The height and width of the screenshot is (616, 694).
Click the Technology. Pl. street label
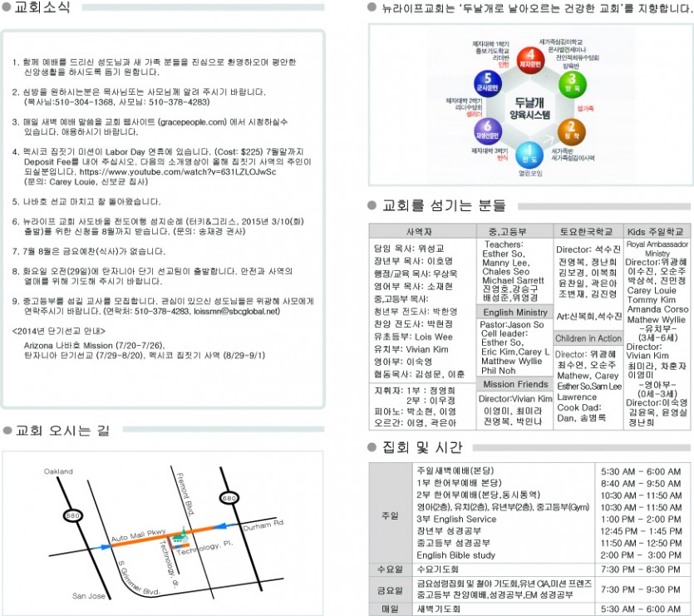coord(205,548)
